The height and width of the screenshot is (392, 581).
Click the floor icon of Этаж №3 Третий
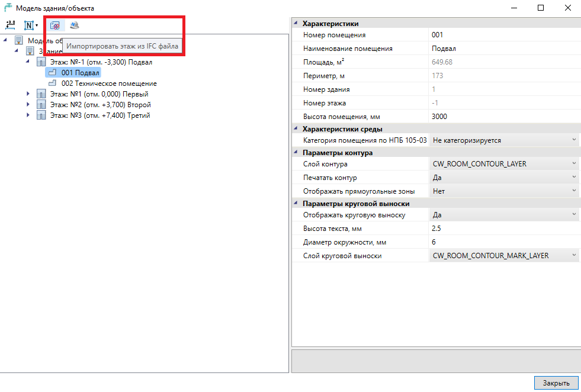pyautogui.click(x=41, y=115)
